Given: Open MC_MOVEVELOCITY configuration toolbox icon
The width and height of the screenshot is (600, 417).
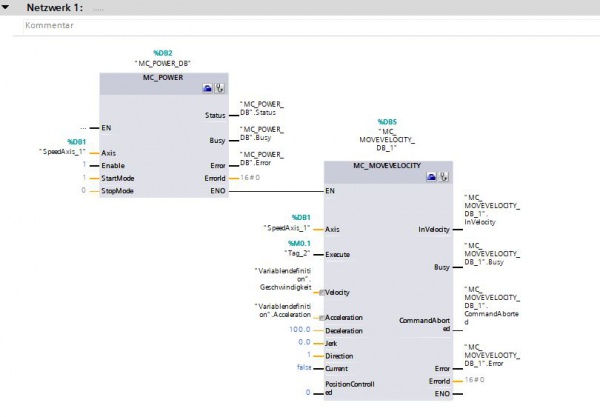Looking at the screenshot, I should point(433,175).
